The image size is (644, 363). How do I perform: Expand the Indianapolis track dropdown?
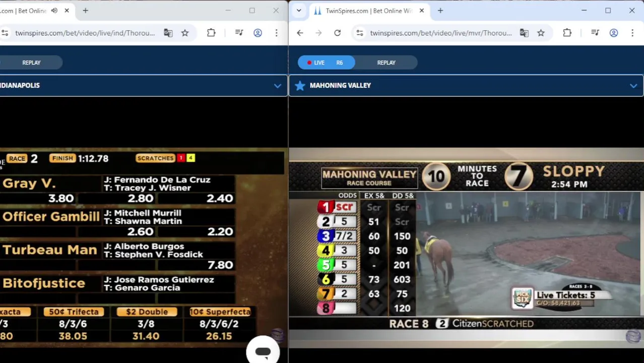click(277, 86)
